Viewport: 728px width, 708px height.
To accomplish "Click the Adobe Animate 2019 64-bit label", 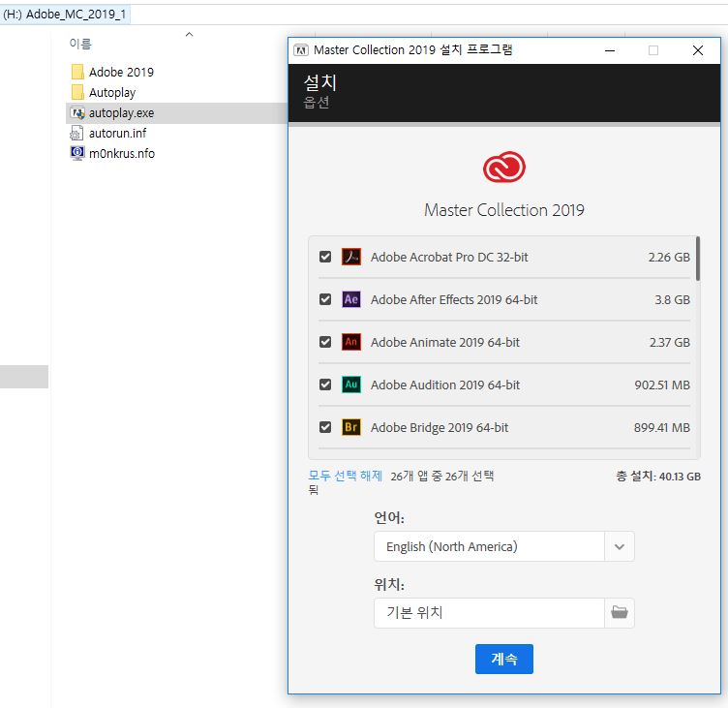I will coord(445,343).
